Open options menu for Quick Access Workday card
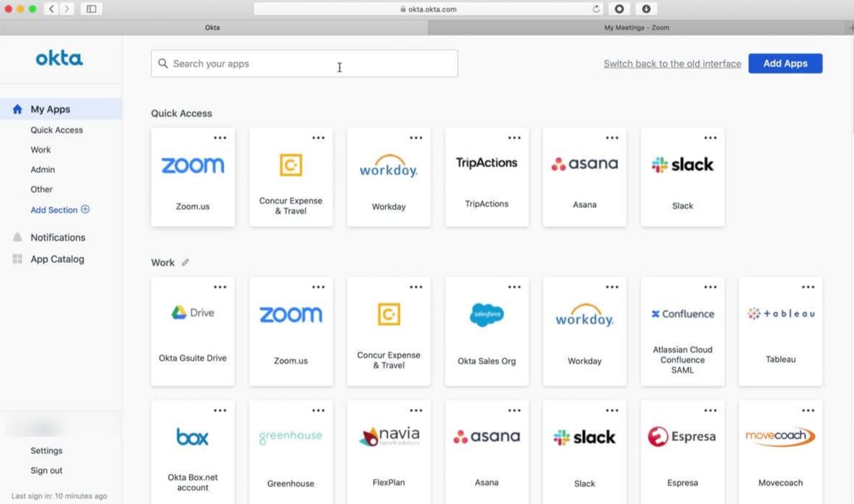854x504 pixels. (416, 138)
